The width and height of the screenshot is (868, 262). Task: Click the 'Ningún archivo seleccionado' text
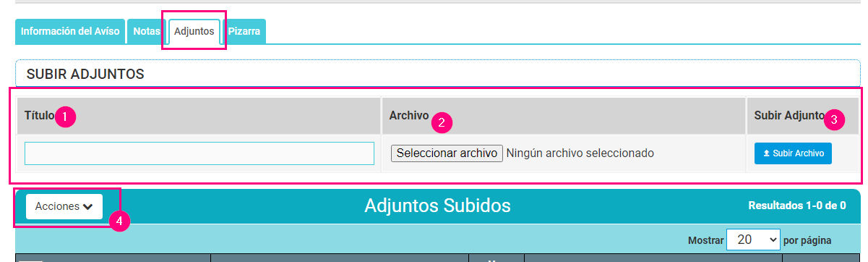[x=580, y=153]
